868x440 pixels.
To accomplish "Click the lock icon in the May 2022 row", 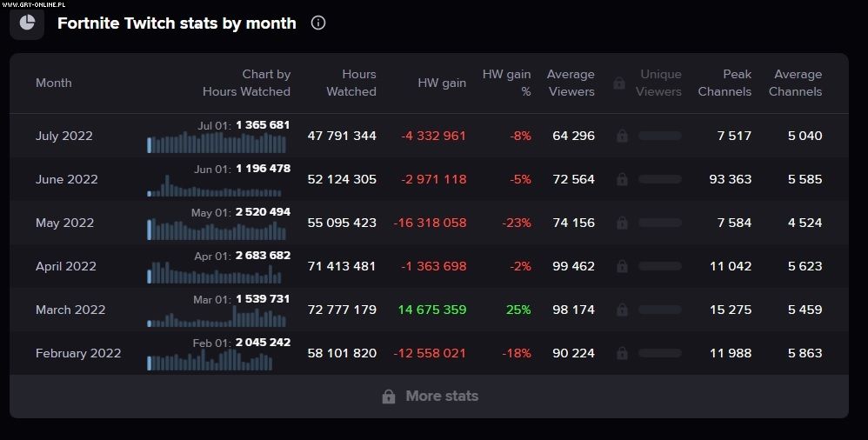I will [622, 223].
